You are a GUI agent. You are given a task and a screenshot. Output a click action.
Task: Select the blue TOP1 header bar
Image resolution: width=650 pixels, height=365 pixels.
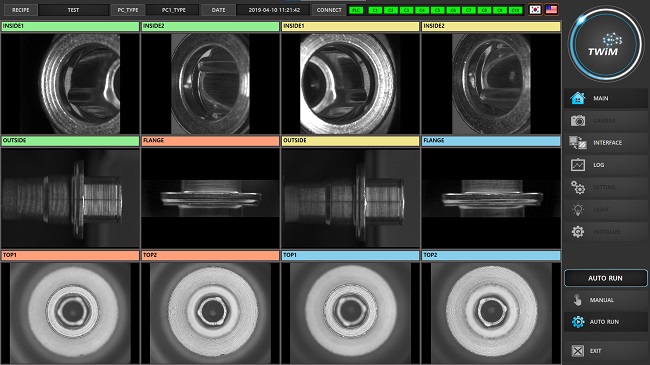[350, 256]
